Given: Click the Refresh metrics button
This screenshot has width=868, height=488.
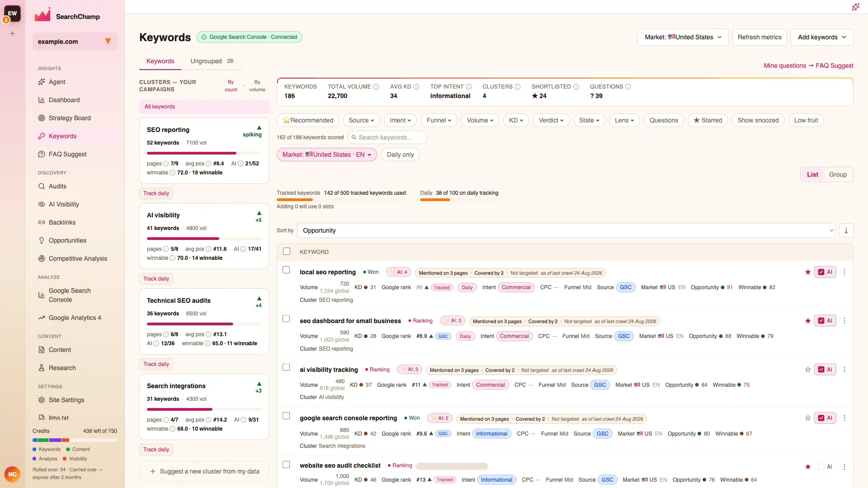Looking at the screenshot, I should pyautogui.click(x=759, y=37).
